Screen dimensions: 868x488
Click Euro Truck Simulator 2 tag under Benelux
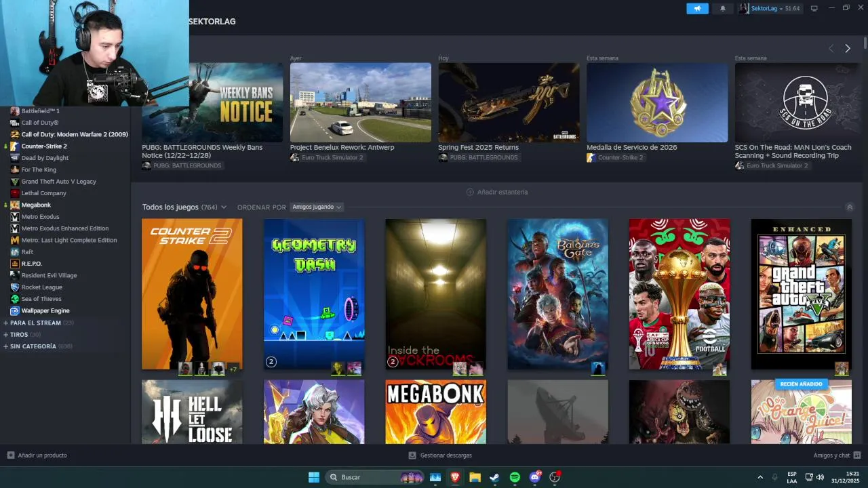[x=327, y=158]
